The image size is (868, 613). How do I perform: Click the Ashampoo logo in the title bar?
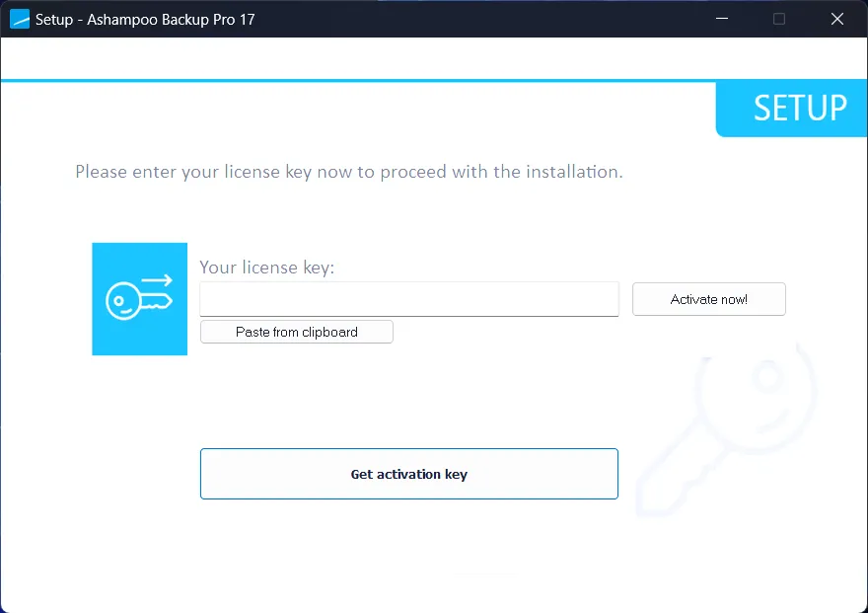[x=18, y=19]
